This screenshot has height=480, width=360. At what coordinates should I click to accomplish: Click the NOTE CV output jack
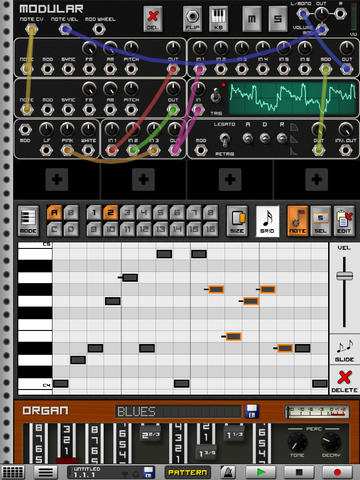[31, 29]
